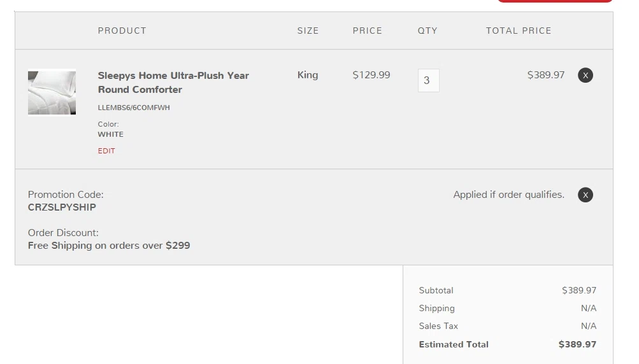Remove the comforter from the cart
The width and height of the screenshot is (639, 364).
tap(585, 75)
